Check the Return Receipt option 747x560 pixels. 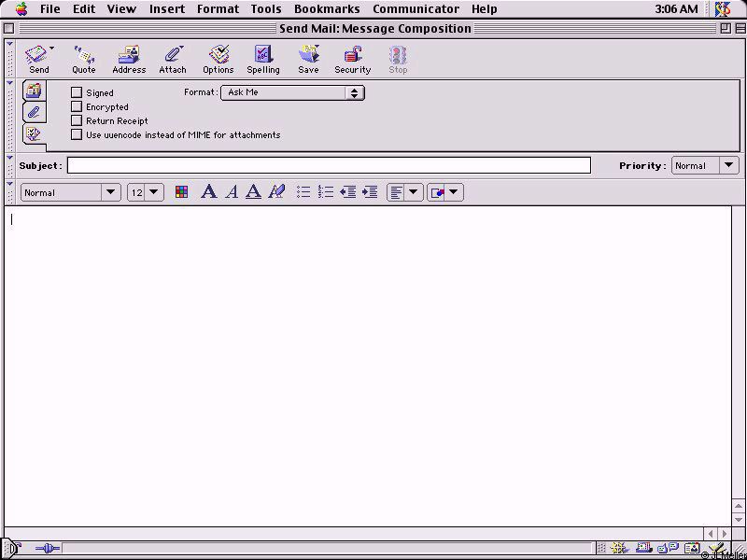[x=77, y=120]
